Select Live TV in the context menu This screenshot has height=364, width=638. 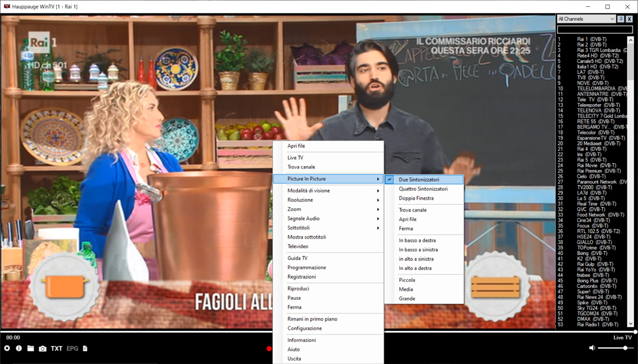click(328, 158)
